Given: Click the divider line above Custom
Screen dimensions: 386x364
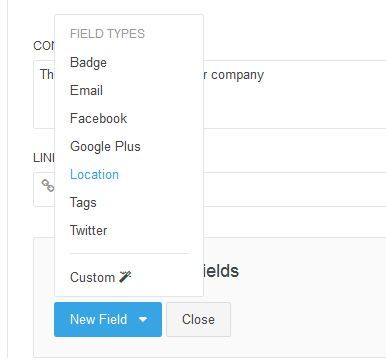Looking at the screenshot, I should (129, 254).
